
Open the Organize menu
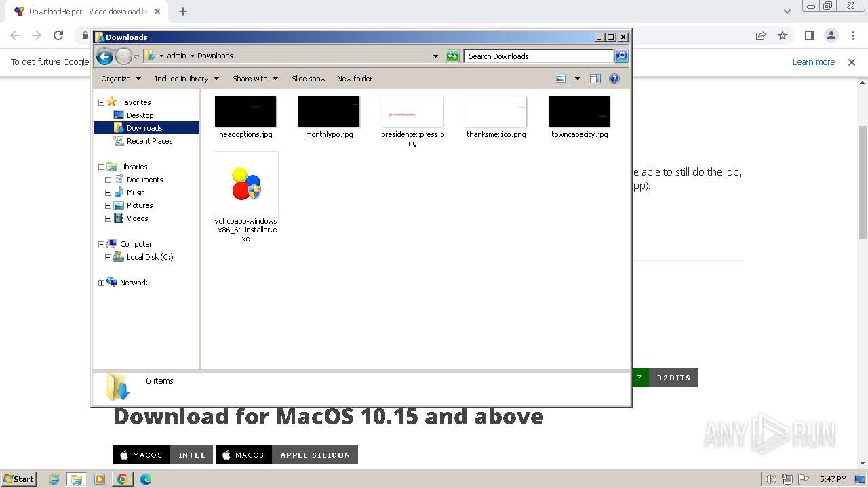[x=121, y=79]
